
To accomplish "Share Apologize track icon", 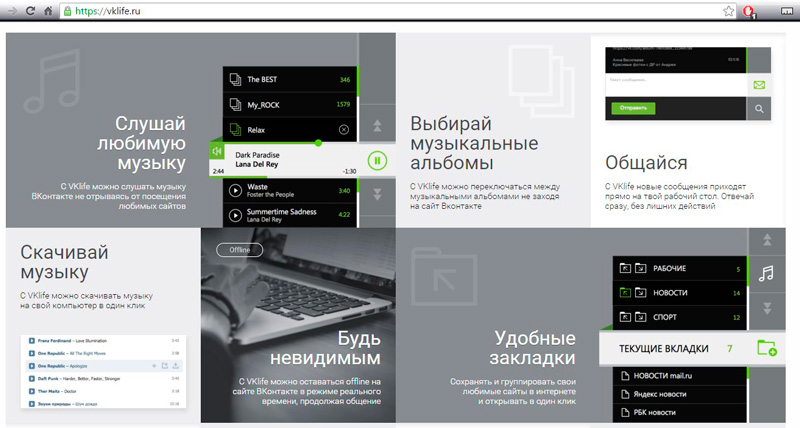I will click(164, 366).
